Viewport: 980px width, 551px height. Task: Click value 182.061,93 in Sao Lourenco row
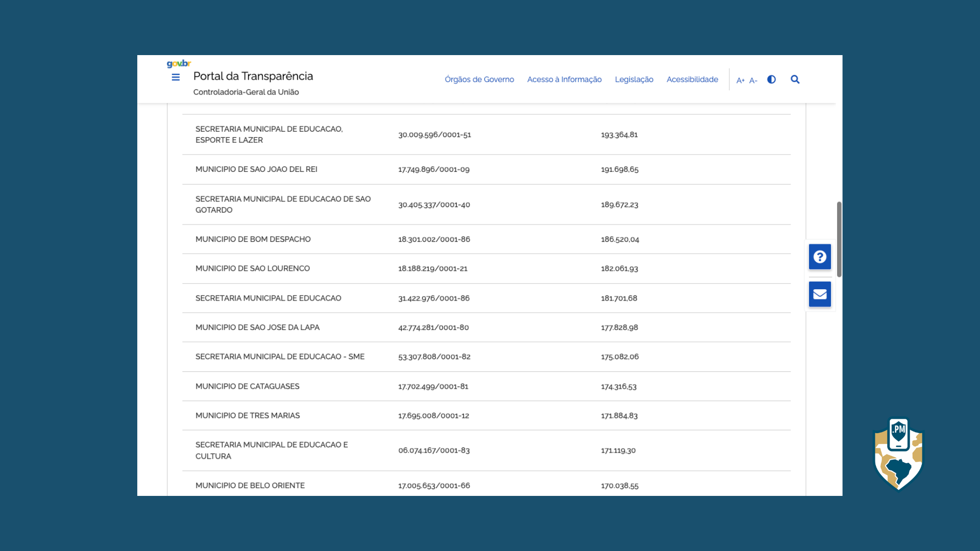coord(619,269)
